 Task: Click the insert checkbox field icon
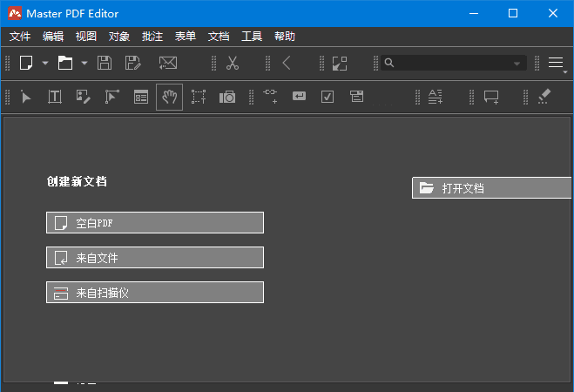328,97
